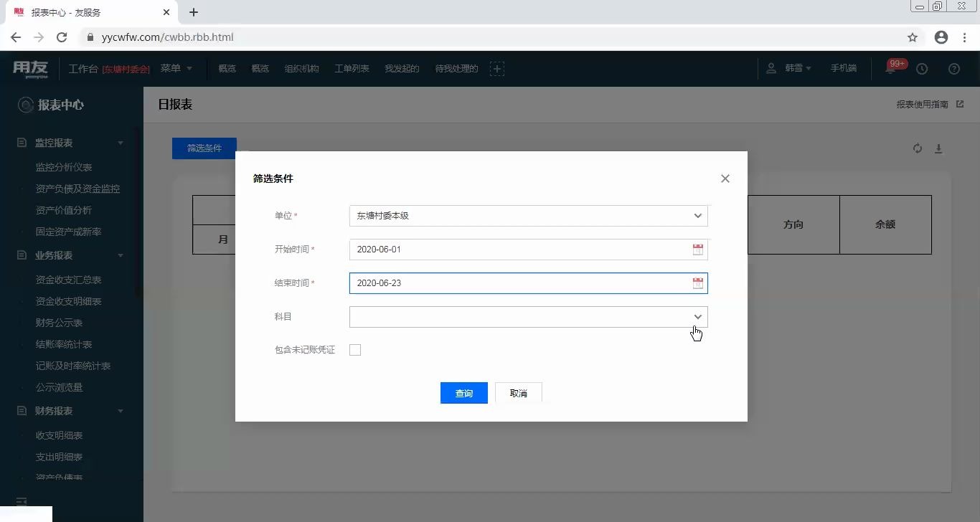Open 资金收支汇总表 in sidebar
This screenshot has height=522, width=980.
68,280
